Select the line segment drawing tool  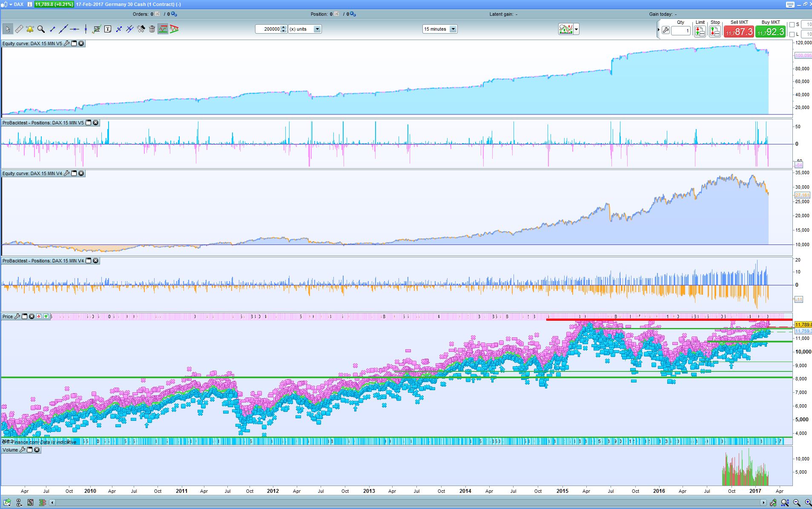[x=52, y=29]
